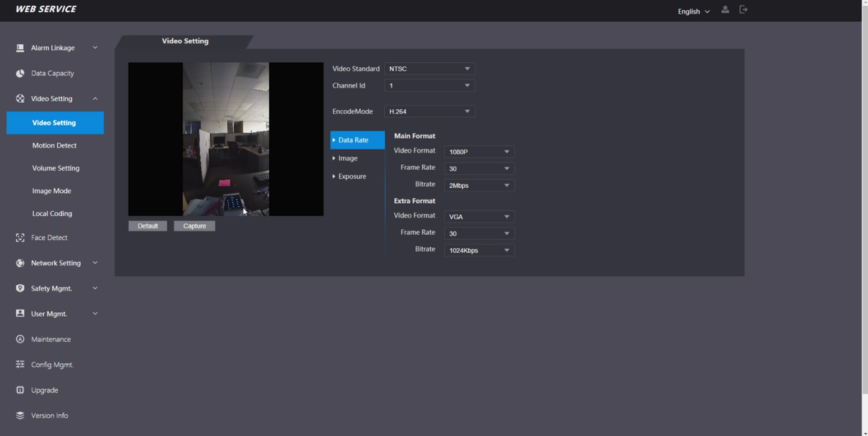The width and height of the screenshot is (868, 436).
Task: Open the English language selector
Action: (693, 12)
